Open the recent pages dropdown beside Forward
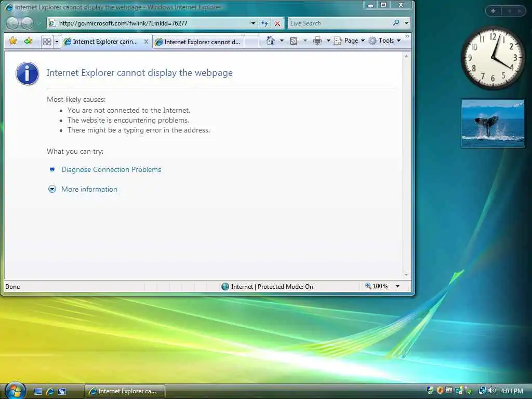Screen dimensions: 532x399 point(38,23)
